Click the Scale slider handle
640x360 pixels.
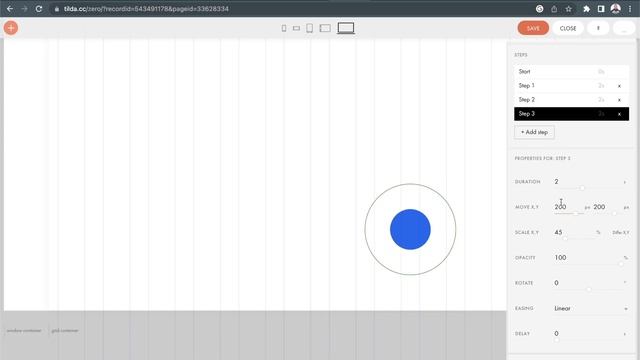[x=565, y=238]
